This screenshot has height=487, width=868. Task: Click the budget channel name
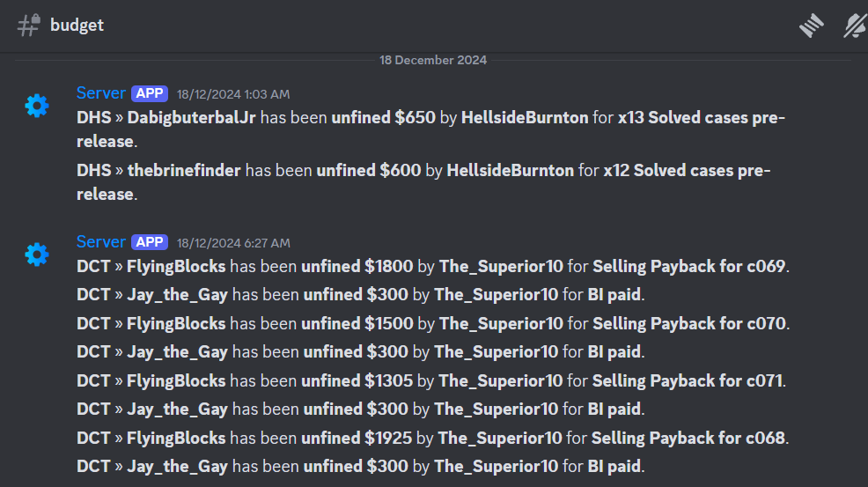coord(77,25)
